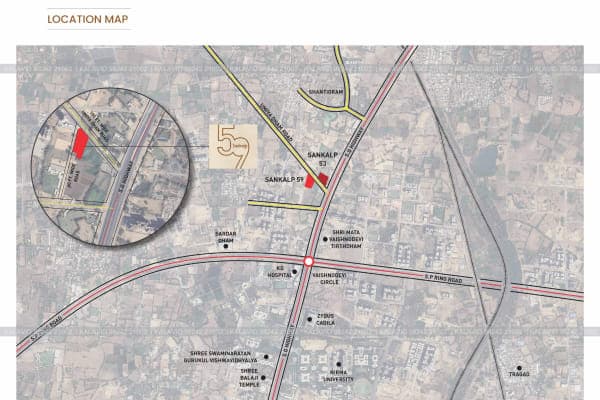Viewport: 600px width, 400px height.
Task: Click the Shri Mata Vaishnodevi Tirtdham marker dot
Action: click(x=323, y=238)
